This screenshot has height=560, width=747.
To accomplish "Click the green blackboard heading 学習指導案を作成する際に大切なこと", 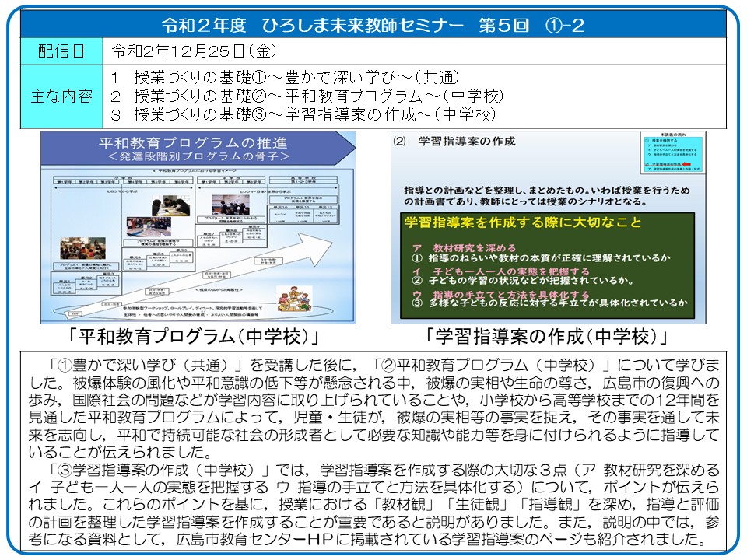I will tap(523, 223).
